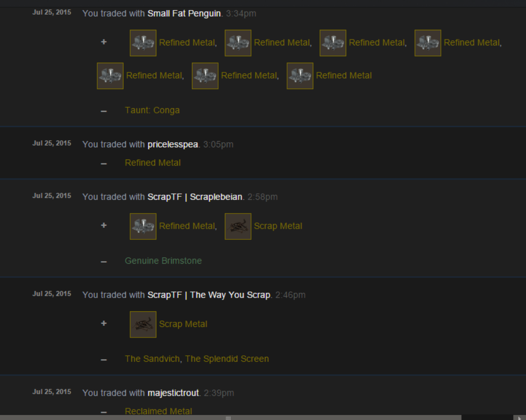This screenshot has height=420, width=526.
Task: Click Scrap Metal icon in Scraplebeian trade
Action: (238, 226)
